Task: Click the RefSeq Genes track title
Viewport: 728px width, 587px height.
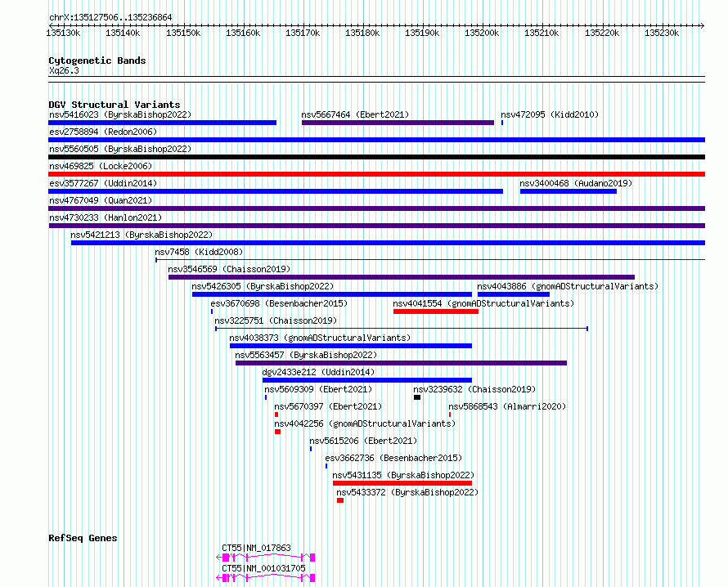Action: (83, 538)
